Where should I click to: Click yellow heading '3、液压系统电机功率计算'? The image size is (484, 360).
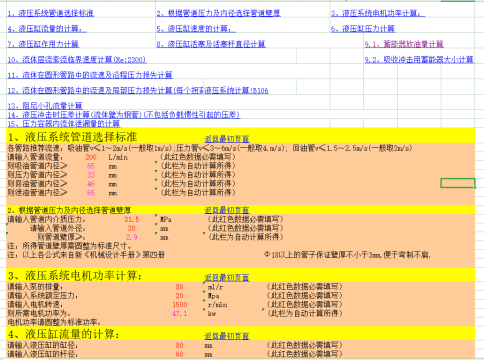(75, 276)
